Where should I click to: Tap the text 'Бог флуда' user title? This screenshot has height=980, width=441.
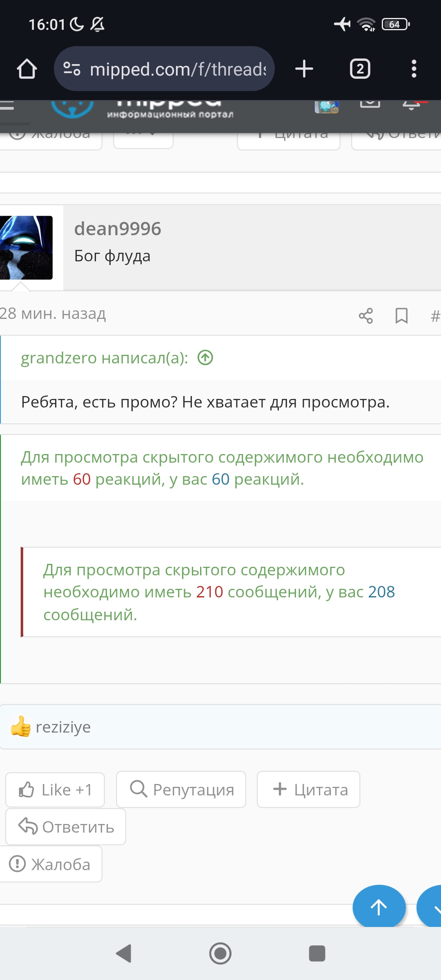112,256
